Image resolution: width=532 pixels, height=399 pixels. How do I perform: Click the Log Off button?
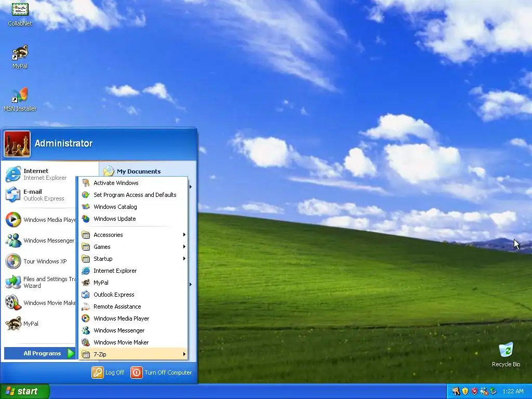[x=108, y=373]
